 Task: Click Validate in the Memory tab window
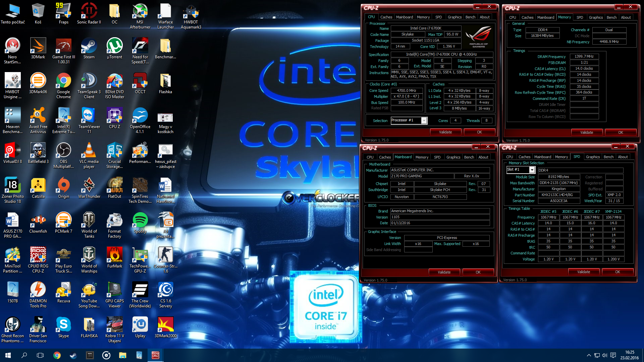[587, 132]
